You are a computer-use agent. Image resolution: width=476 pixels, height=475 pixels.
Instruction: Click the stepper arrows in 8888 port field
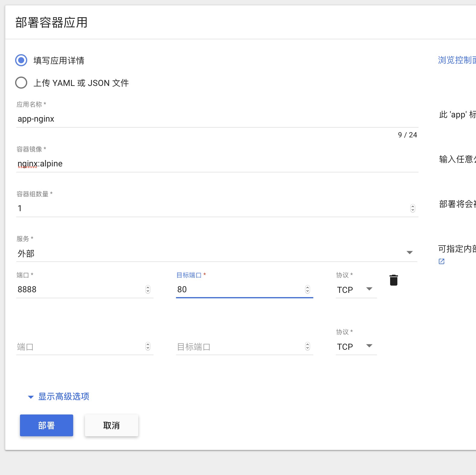pyautogui.click(x=148, y=290)
